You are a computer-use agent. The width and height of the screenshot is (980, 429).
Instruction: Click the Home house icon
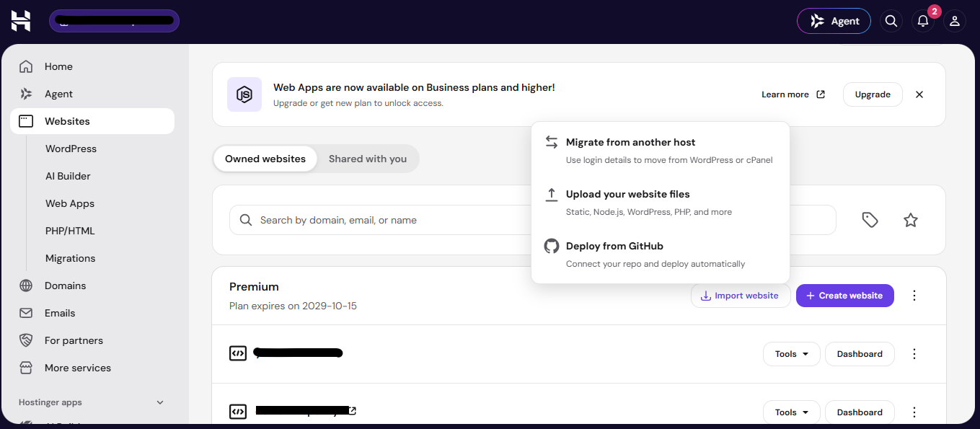pyautogui.click(x=26, y=66)
